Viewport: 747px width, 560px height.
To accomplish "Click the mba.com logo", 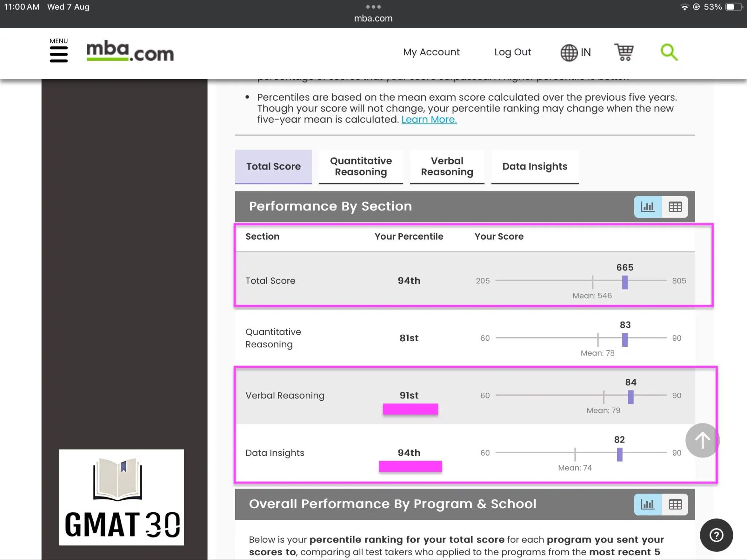I will 130,52.
